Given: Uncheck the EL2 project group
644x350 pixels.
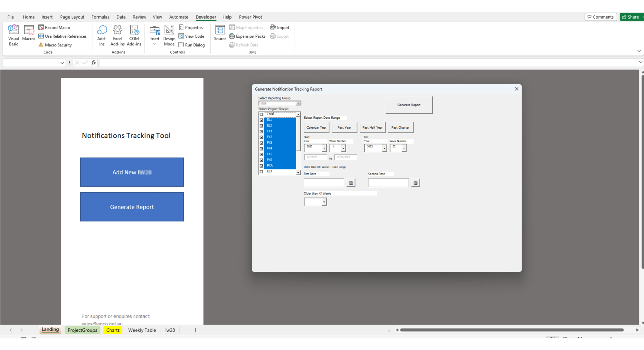Looking at the screenshot, I should pyautogui.click(x=261, y=126).
